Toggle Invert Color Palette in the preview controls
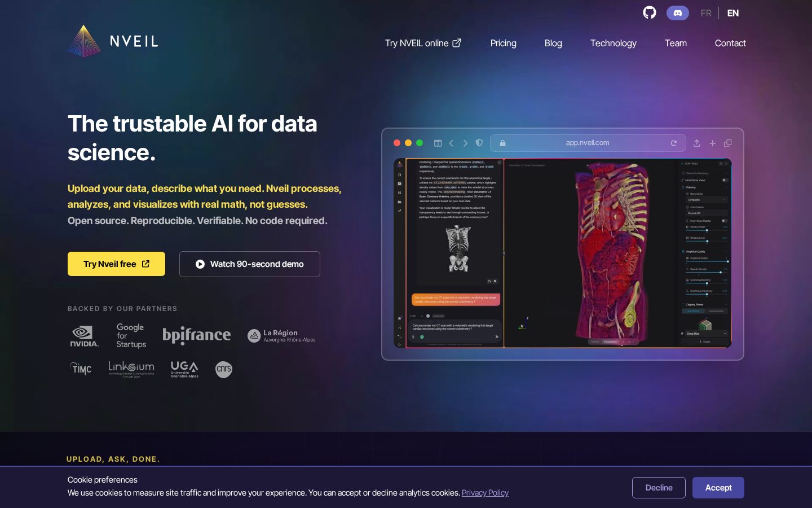 [x=725, y=221]
